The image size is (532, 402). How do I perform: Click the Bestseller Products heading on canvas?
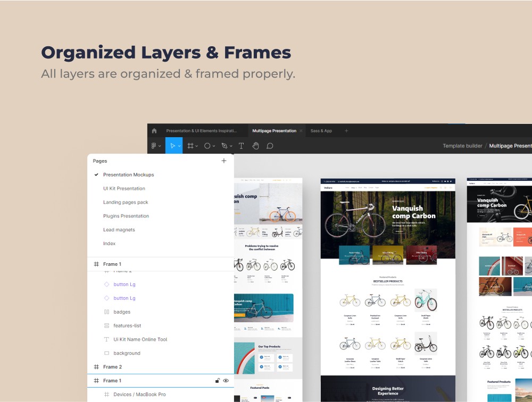388,281
